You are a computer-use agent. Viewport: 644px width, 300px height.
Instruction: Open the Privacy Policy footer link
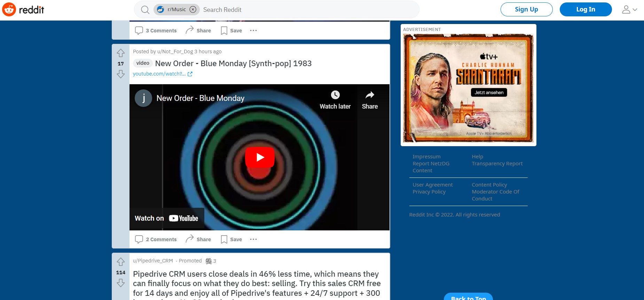pyautogui.click(x=429, y=192)
